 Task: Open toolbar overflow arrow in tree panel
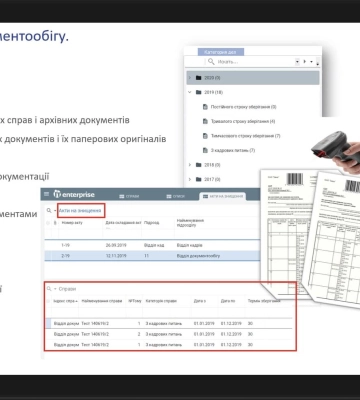point(318,63)
